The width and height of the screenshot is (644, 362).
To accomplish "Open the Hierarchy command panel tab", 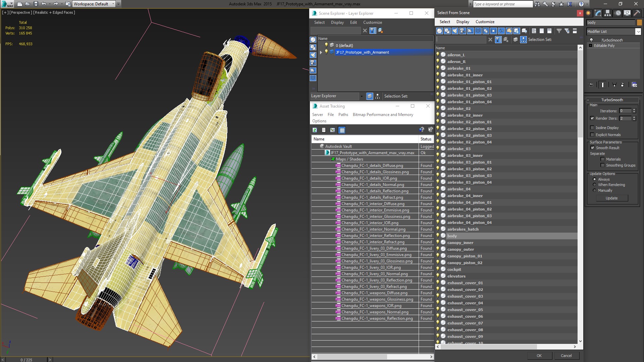I will coord(608,13).
